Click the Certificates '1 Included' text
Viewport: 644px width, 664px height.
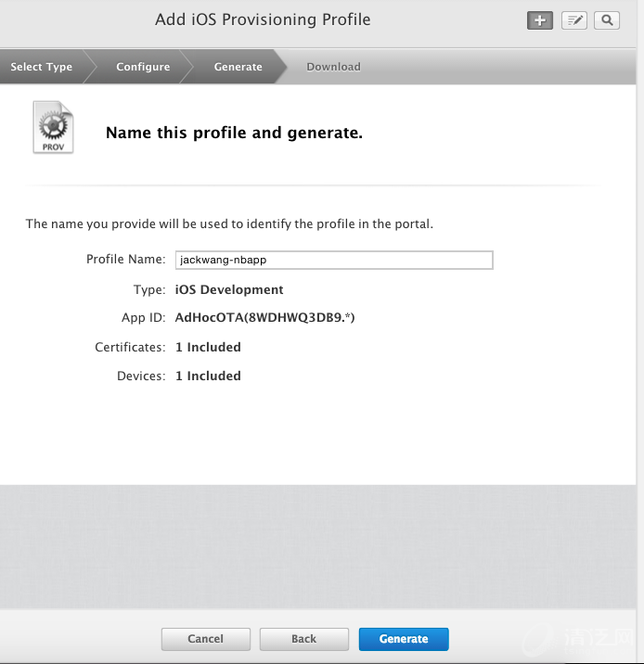point(208,347)
